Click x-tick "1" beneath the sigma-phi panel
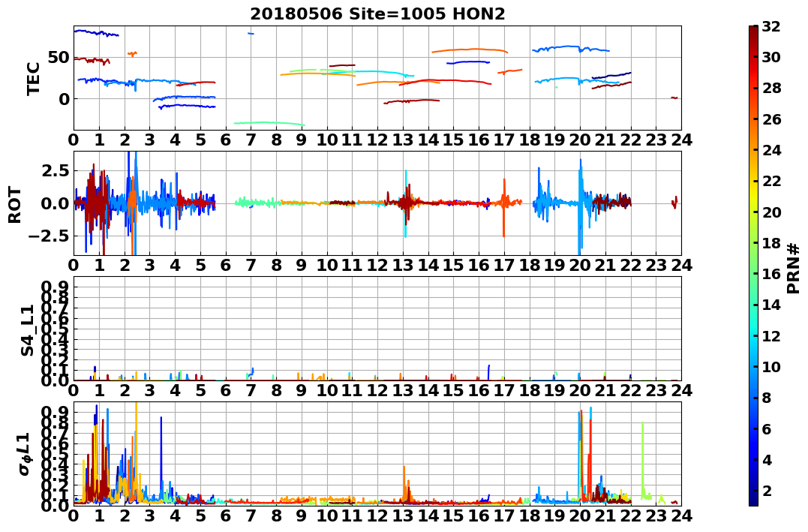This screenshot has height=532, width=808. pos(100,516)
